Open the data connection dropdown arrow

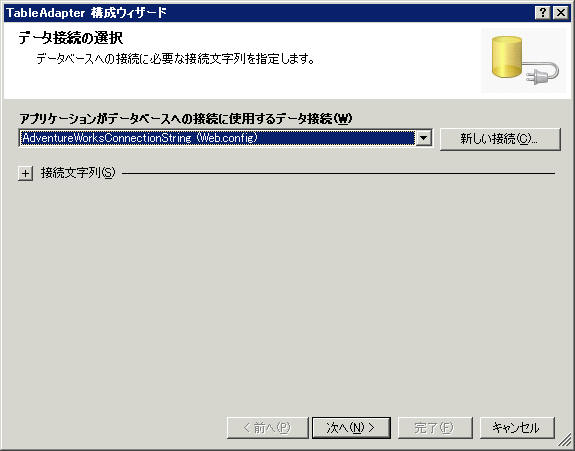pyautogui.click(x=424, y=138)
